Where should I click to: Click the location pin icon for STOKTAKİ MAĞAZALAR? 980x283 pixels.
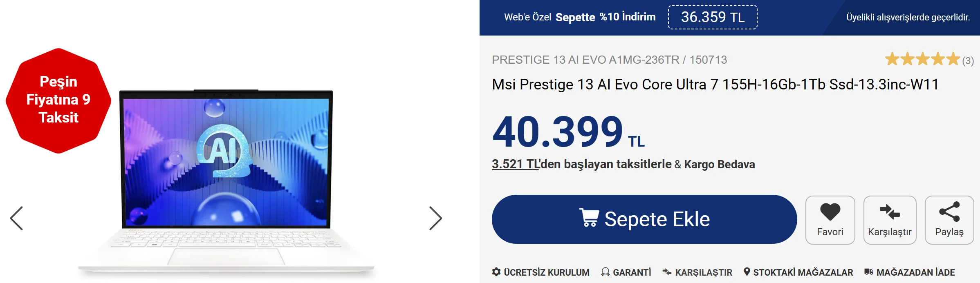click(x=747, y=272)
